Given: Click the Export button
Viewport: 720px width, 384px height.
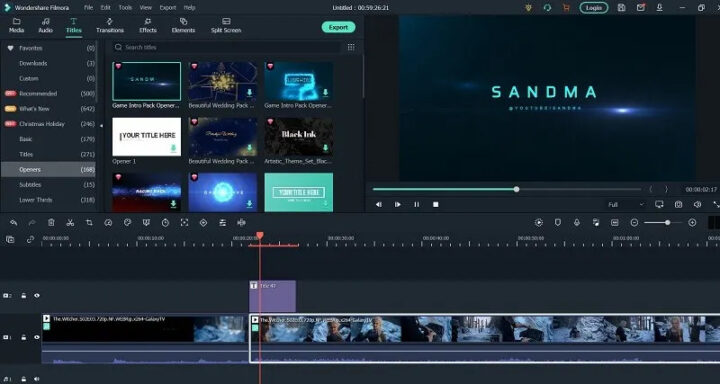Looking at the screenshot, I should pyautogui.click(x=338, y=27).
